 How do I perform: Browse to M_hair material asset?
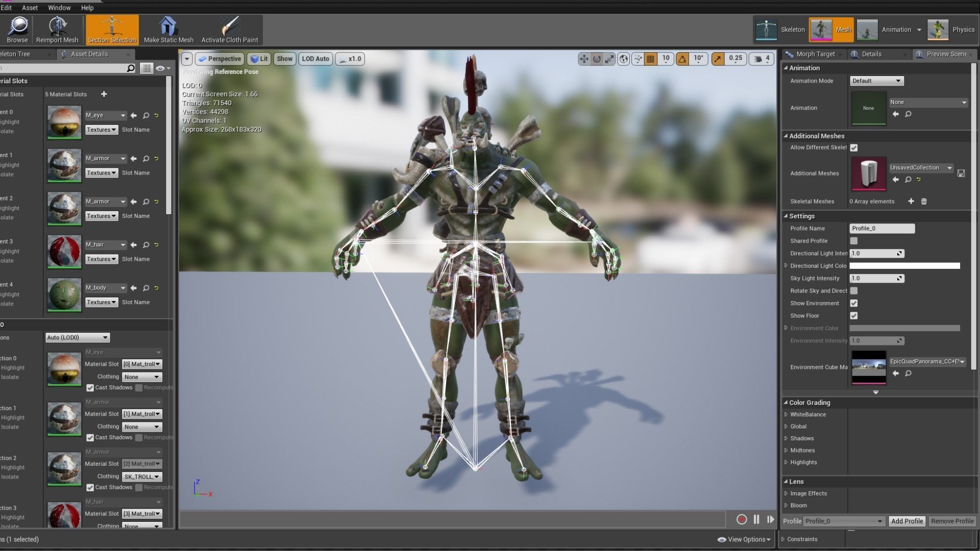[x=146, y=245]
